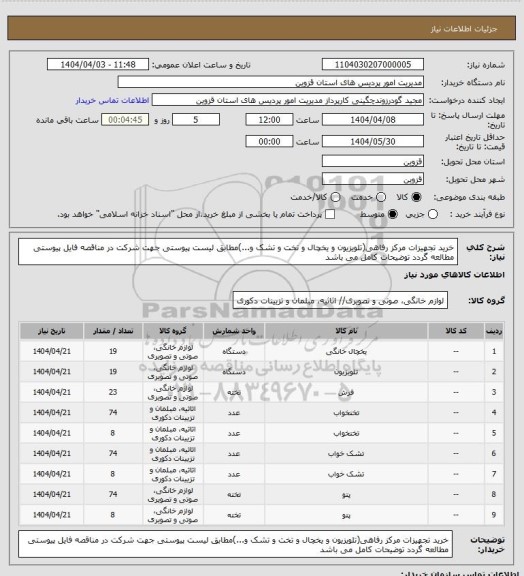Viewport: 524px width, 576px height.
Task: Select پتو in row 8
Action: coord(346,495)
